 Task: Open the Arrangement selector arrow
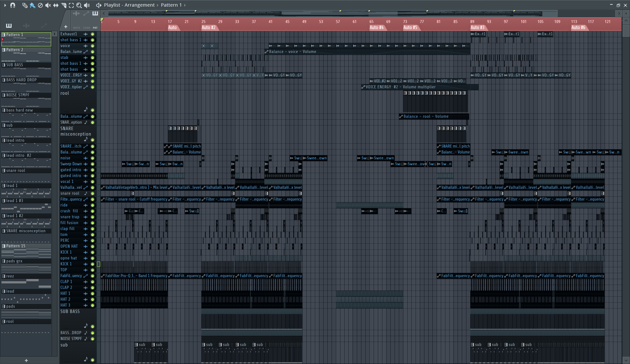pyautogui.click(x=158, y=5)
